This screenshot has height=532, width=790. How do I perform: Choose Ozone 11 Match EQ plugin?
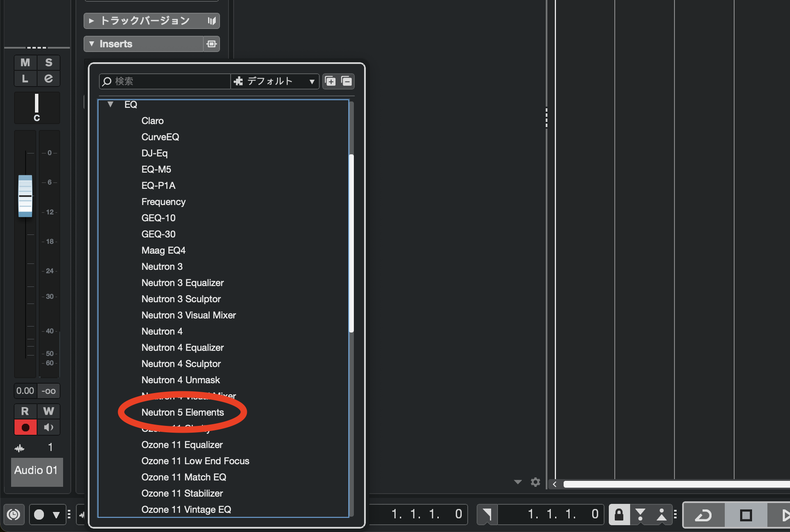pyautogui.click(x=184, y=477)
